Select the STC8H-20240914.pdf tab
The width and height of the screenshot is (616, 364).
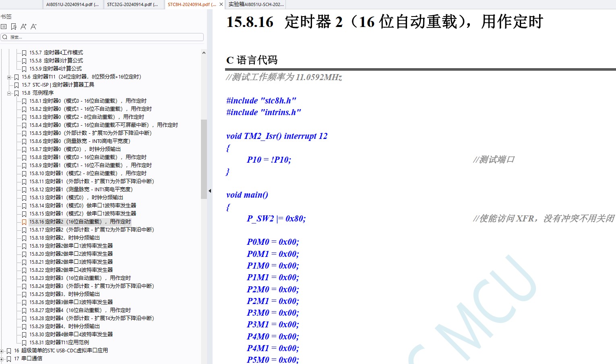tap(192, 4)
